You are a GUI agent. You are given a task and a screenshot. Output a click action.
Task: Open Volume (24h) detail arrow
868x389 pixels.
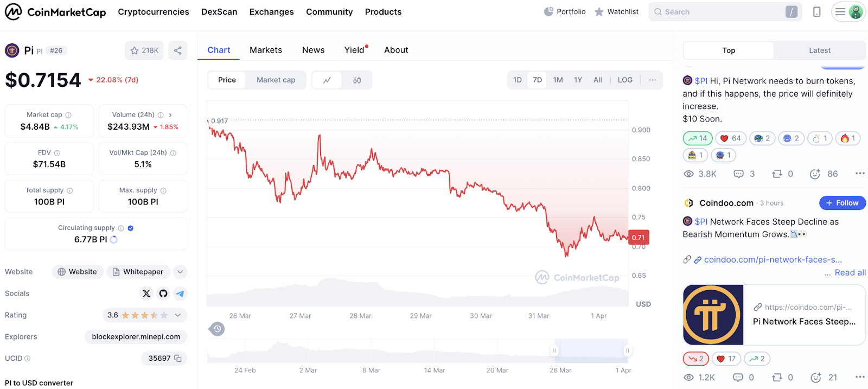coord(170,115)
